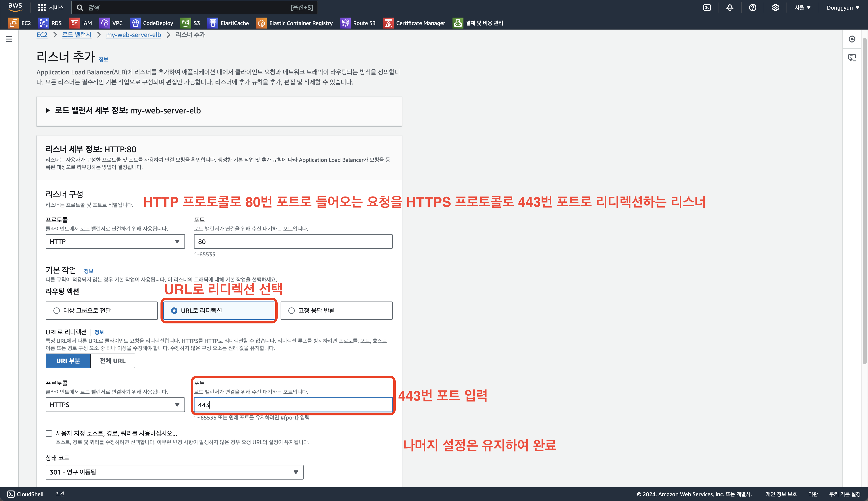Click my-web-server-elb breadcrumb link
Image resolution: width=868 pixels, height=501 pixels.
pos(133,35)
